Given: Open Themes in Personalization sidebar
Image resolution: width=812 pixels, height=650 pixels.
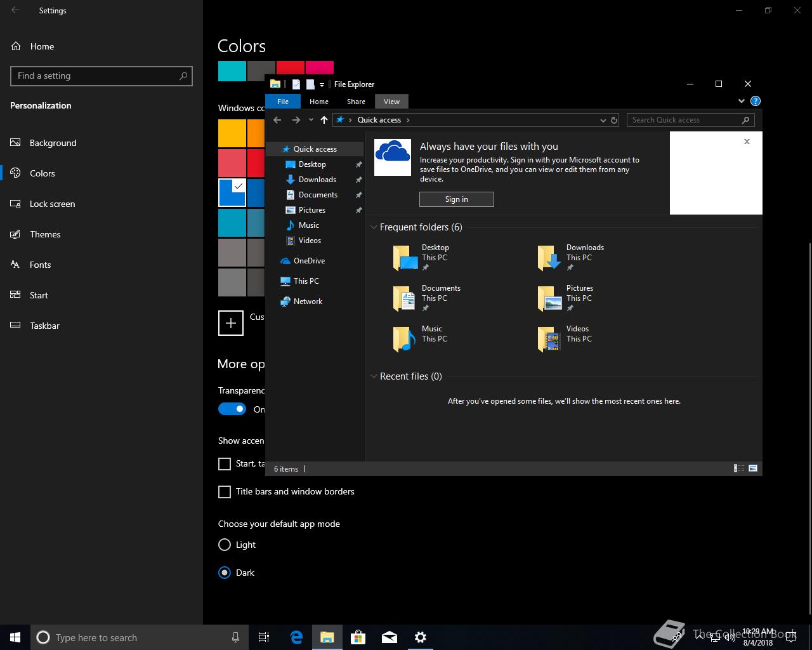Looking at the screenshot, I should 101,234.
